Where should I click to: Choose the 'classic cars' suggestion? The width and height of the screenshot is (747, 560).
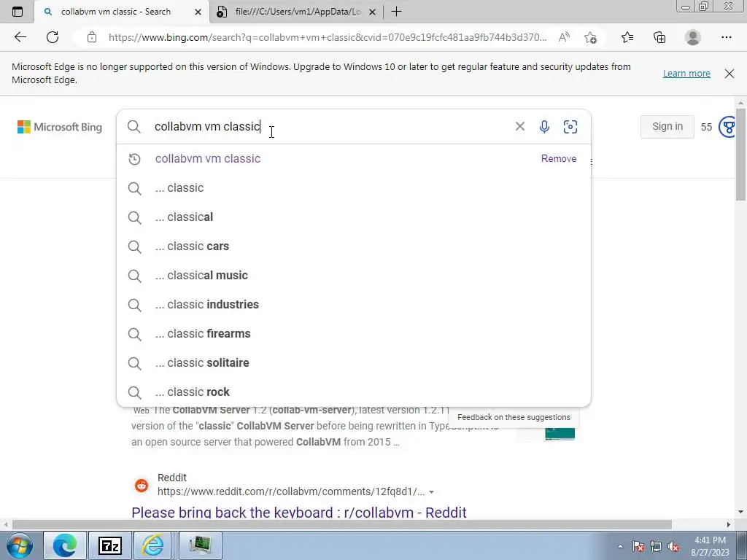coord(354,246)
